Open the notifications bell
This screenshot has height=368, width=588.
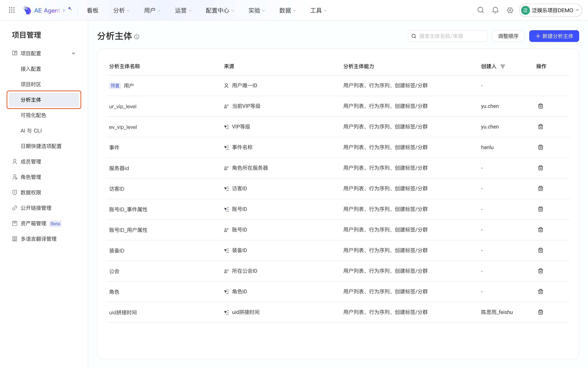point(495,10)
